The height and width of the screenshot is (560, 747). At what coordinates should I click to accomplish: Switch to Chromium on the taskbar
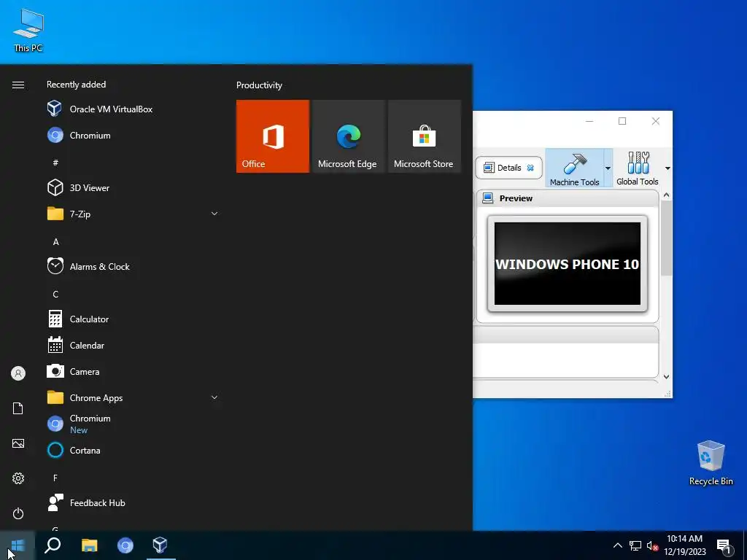[125, 545]
